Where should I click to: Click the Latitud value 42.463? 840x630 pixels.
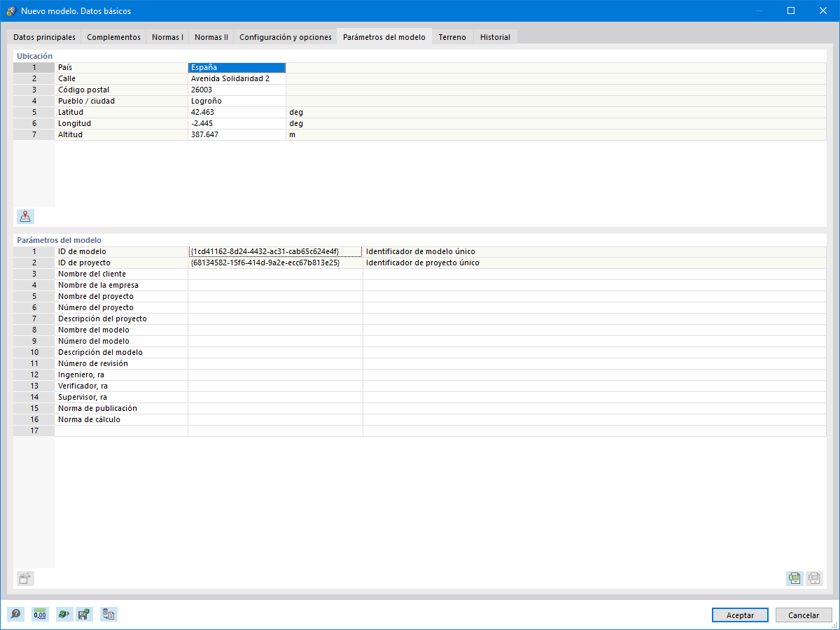(x=237, y=112)
